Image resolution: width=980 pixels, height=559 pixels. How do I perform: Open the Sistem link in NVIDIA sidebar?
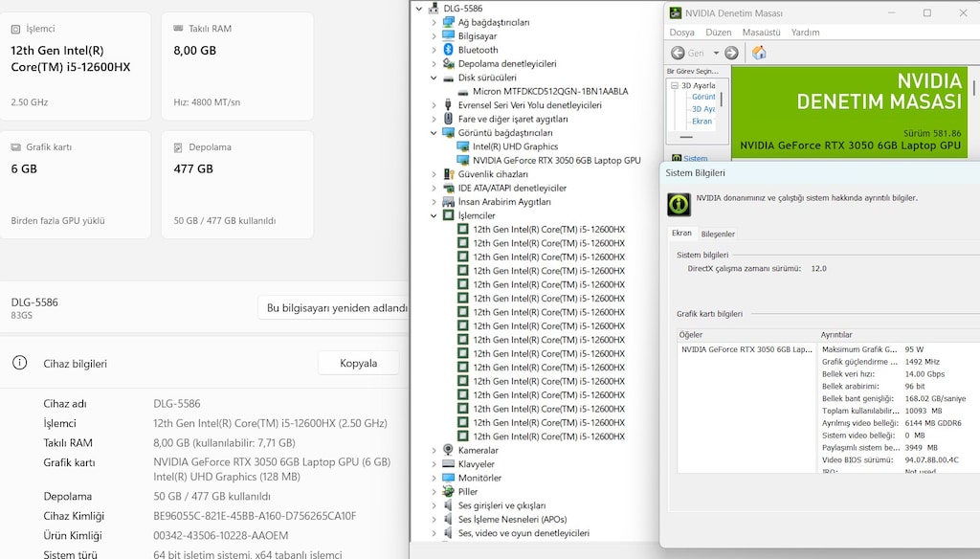click(695, 158)
